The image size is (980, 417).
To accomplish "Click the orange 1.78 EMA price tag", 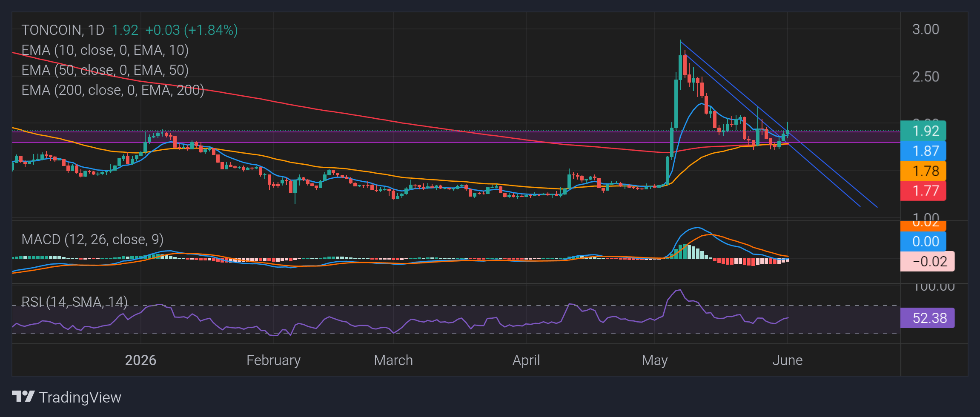I will click(x=923, y=171).
